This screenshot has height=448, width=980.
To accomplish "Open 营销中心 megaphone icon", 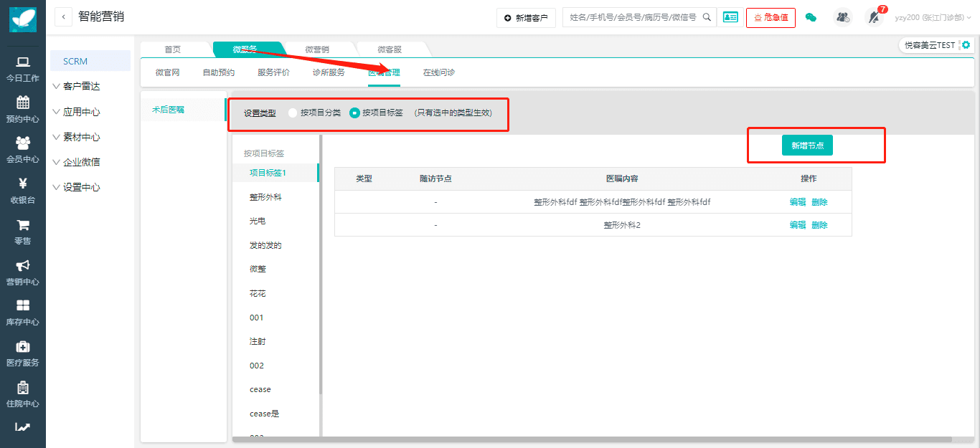I will pos(22,266).
